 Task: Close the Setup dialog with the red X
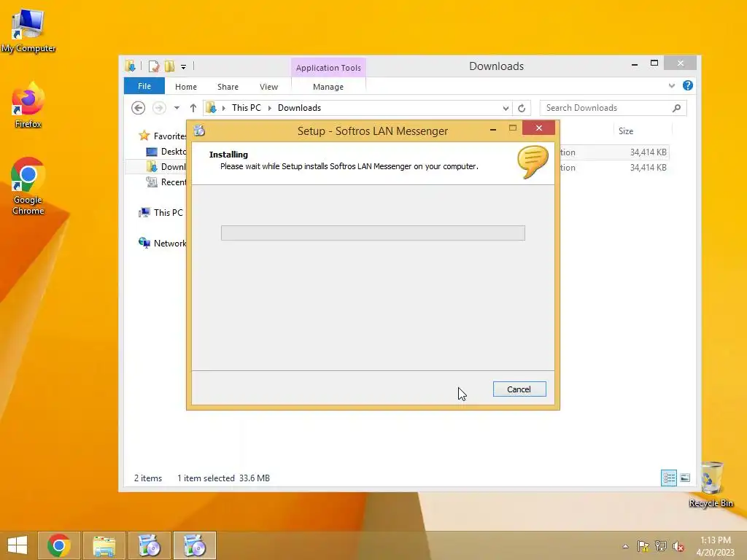tap(539, 128)
